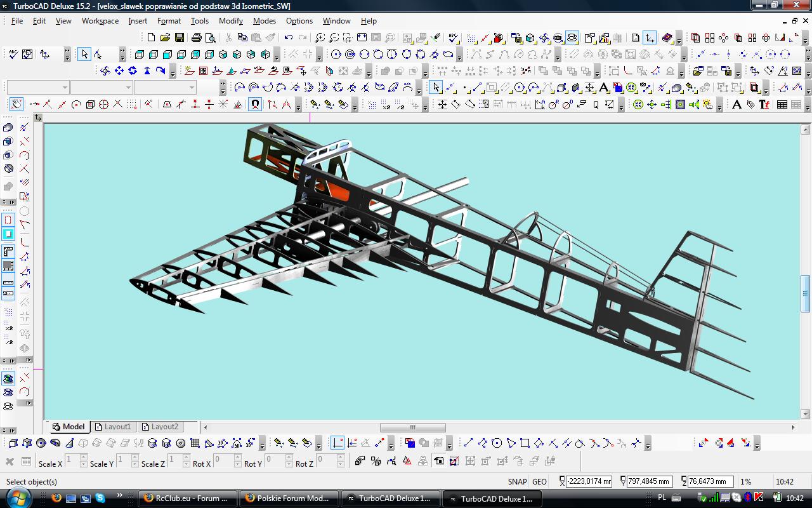
Task: Click the Open folder icon
Action: (165, 37)
